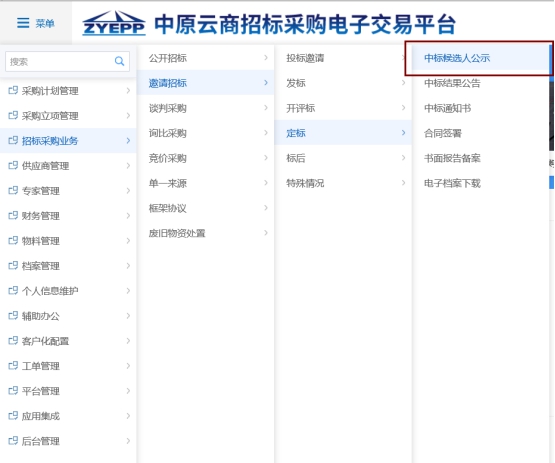The height and width of the screenshot is (463, 555).
Task: Expand the 标后 submenu arrow
Action: [404, 158]
